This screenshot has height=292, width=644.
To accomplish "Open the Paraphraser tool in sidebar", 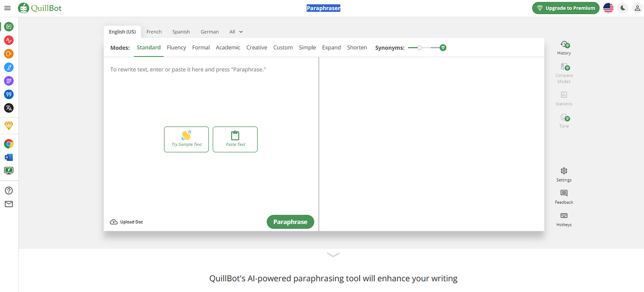I will [x=9, y=27].
